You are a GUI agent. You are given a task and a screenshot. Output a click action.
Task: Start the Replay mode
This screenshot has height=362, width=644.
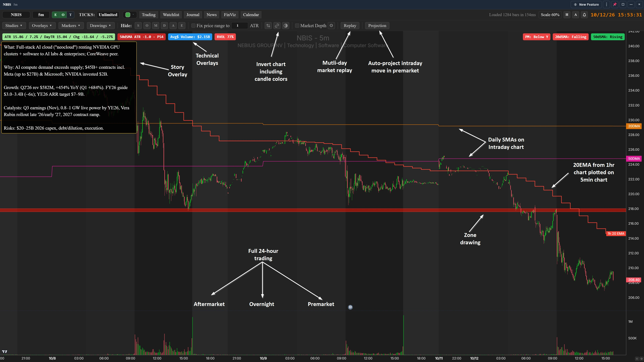[350, 25]
